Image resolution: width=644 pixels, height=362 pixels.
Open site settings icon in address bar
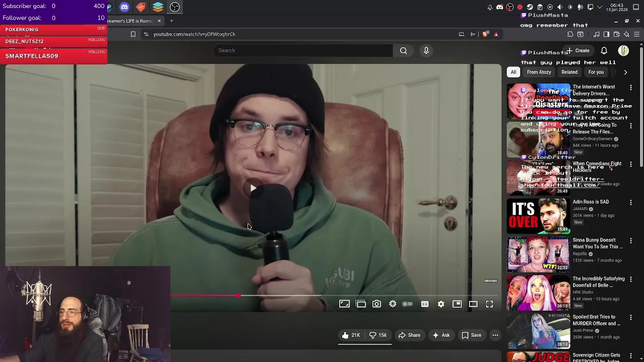click(x=146, y=34)
